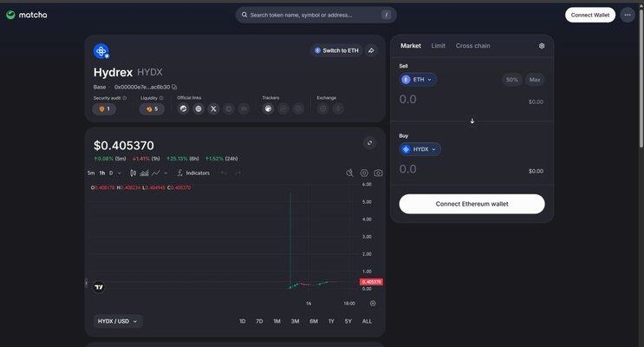Set chart range to 7D

[259, 321]
